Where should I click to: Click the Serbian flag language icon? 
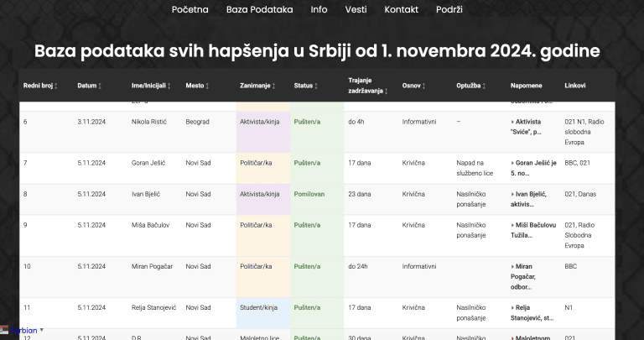tap(6, 330)
